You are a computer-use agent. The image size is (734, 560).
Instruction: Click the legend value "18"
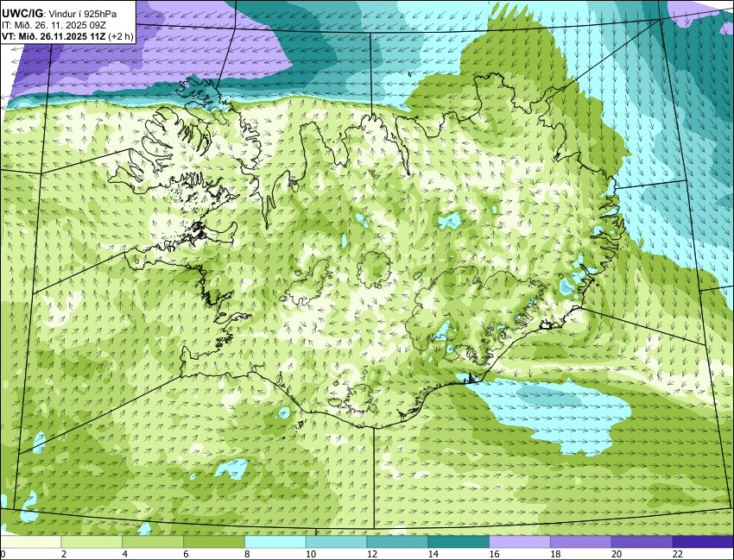coord(555,554)
